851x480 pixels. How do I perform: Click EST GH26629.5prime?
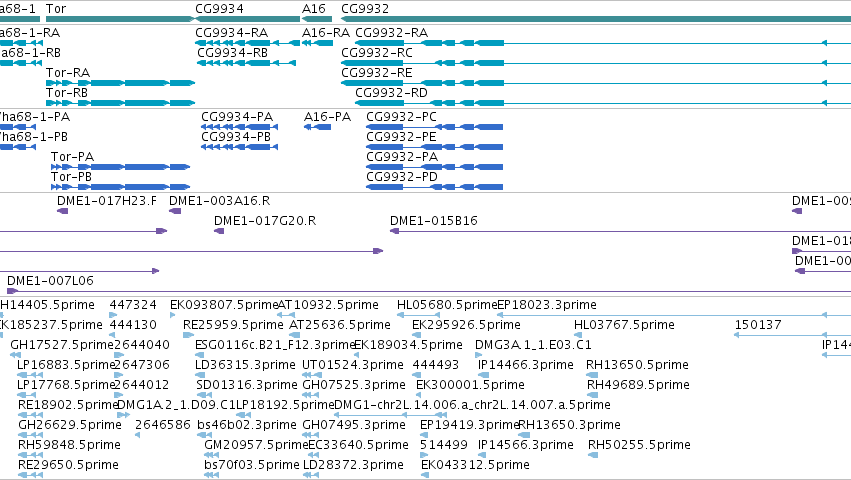click(x=70, y=425)
